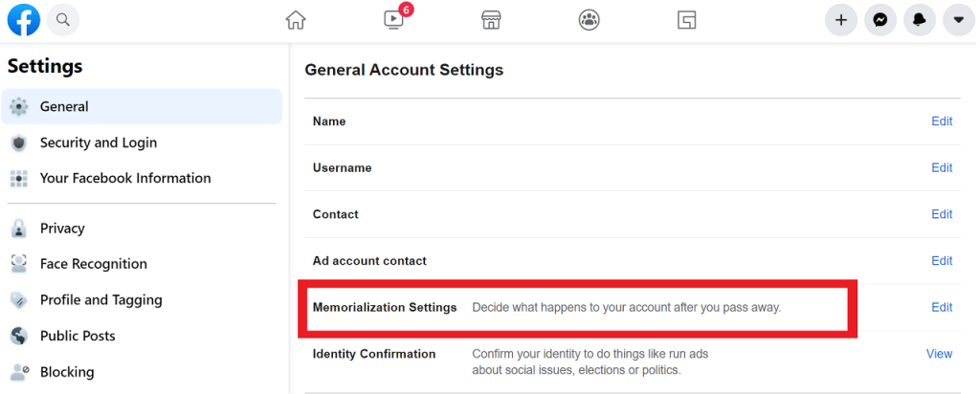Edit the Name setting
This screenshot has width=980, height=394.
click(x=942, y=121)
